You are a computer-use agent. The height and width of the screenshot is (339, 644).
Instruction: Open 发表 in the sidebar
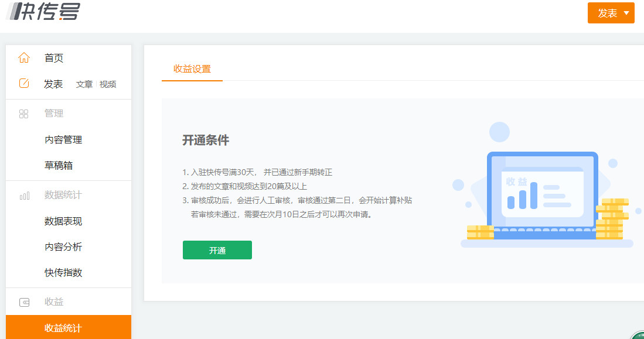53,84
